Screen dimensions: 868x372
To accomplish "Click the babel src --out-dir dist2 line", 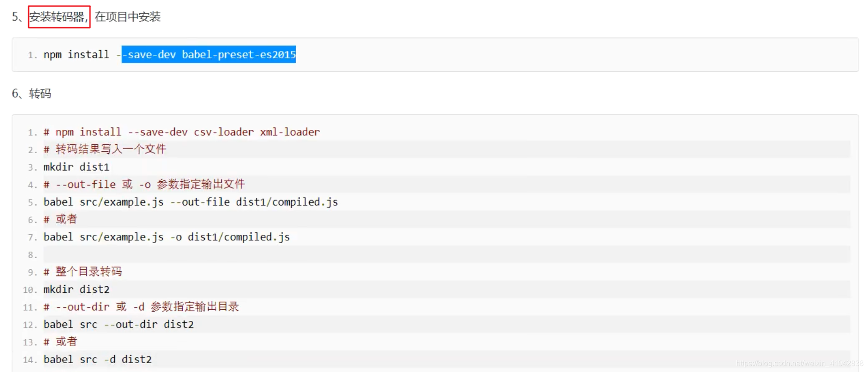I will tap(119, 324).
